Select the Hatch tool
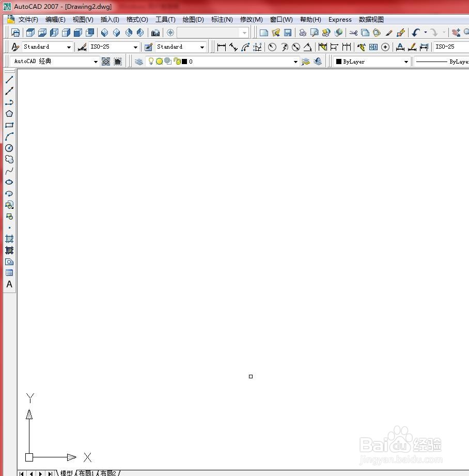Image resolution: width=469 pixels, height=476 pixels. point(9,239)
